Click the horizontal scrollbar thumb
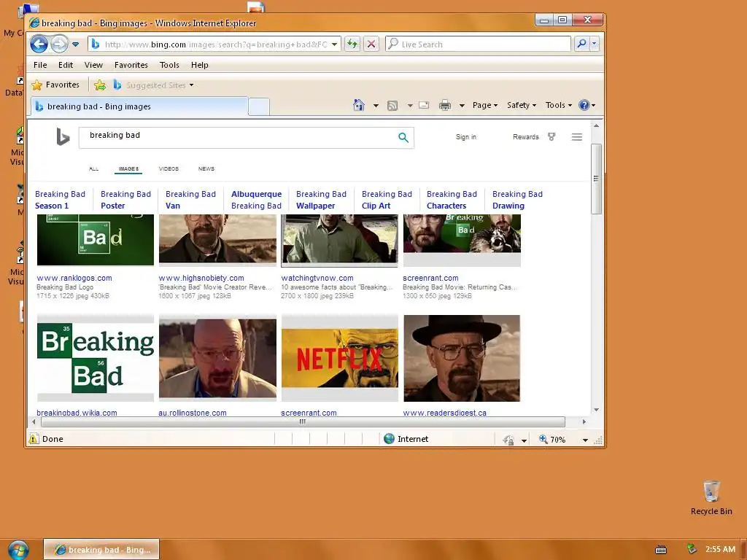The width and height of the screenshot is (747, 560). (x=303, y=422)
